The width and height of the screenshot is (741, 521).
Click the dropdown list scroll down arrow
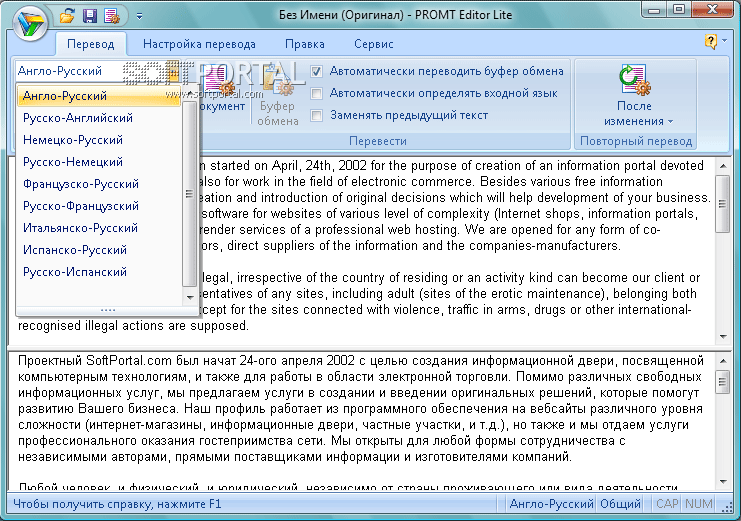[190, 297]
